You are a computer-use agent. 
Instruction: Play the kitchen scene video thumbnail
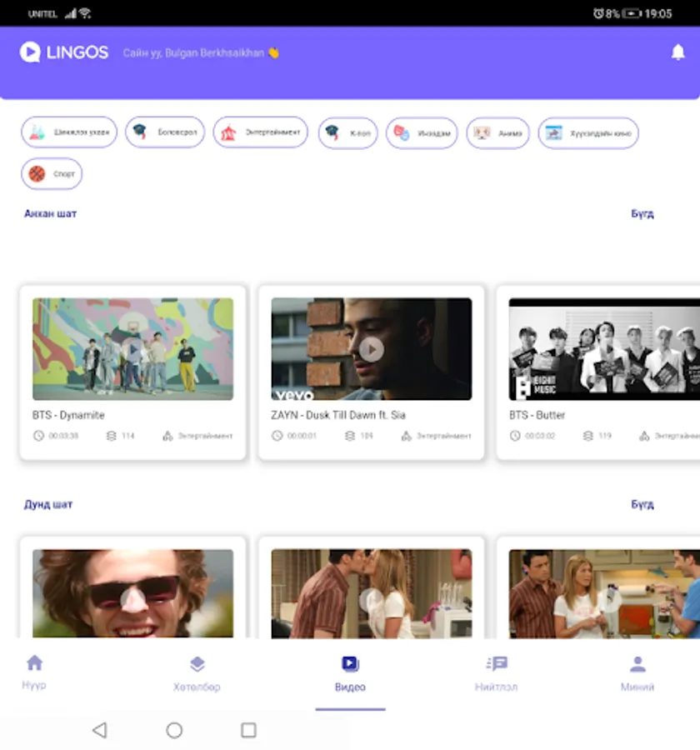pos(604,593)
